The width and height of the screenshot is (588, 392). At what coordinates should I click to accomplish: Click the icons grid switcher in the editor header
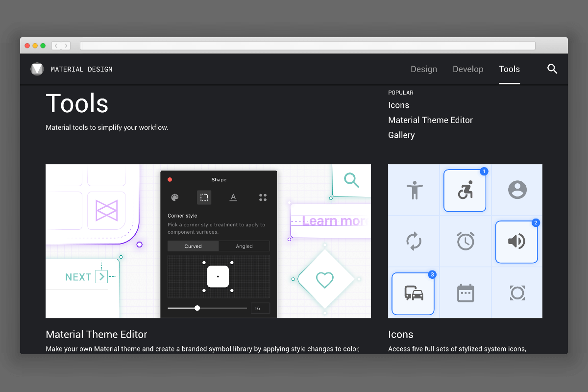(x=263, y=197)
